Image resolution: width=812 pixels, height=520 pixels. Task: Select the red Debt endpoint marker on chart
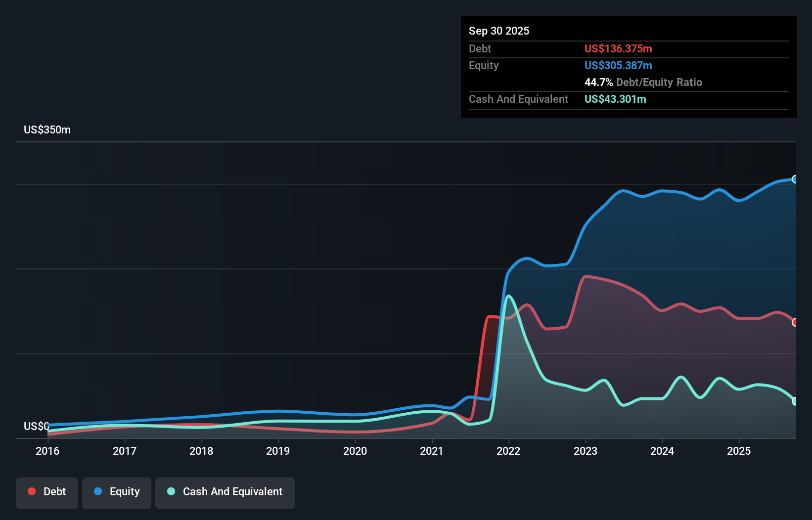click(x=795, y=322)
